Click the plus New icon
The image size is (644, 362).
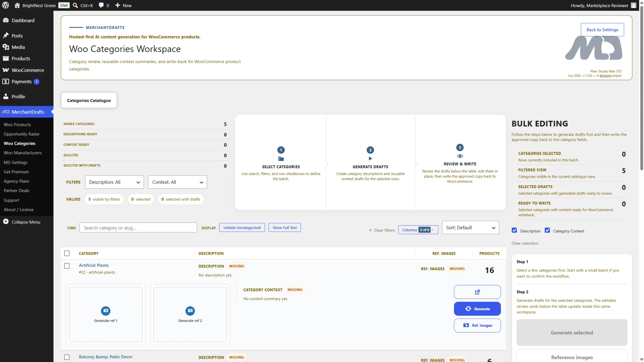pyautogui.click(x=118, y=5)
